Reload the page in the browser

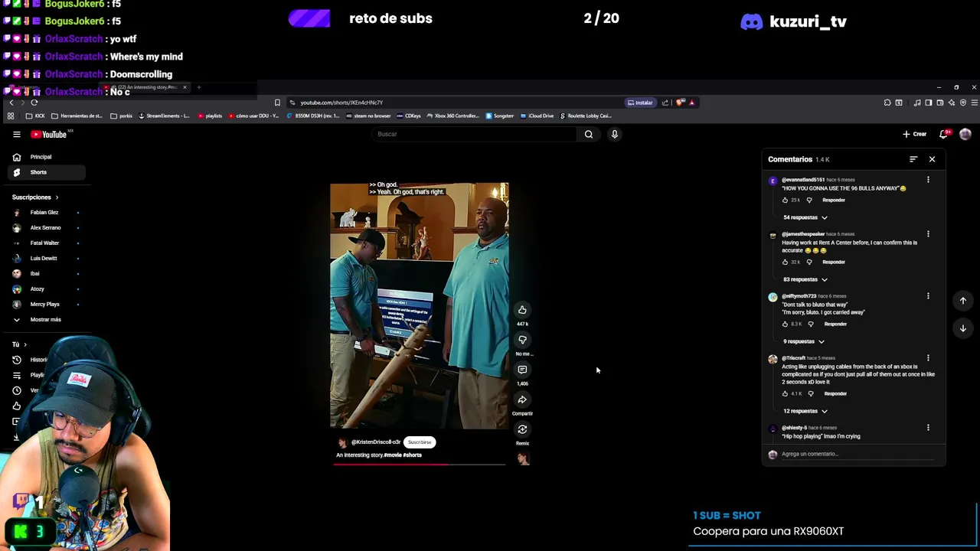click(x=34, y=103)
